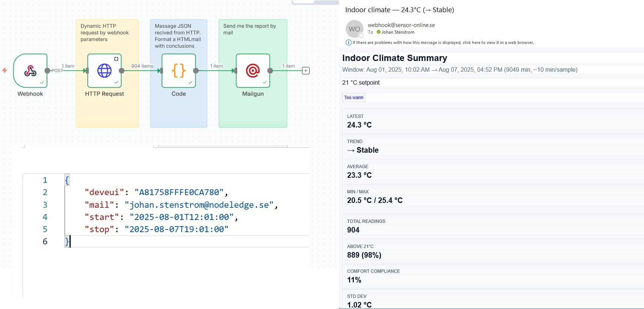Viewport: 644px width, 309px height.
Task: Click the Too warm status badge
Action: click(x=354, y=98)
